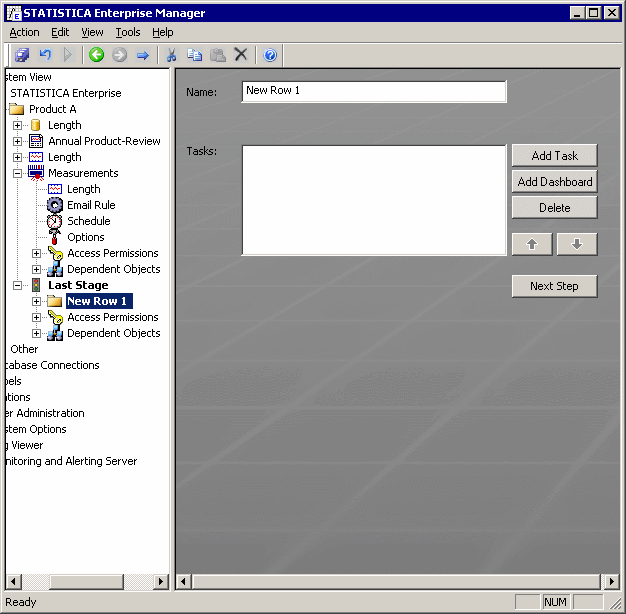
Task: Open the Action menu
Action: 24,32
